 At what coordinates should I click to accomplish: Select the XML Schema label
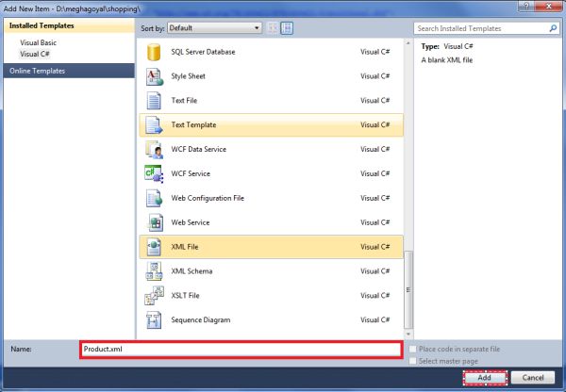pos(191,271)
